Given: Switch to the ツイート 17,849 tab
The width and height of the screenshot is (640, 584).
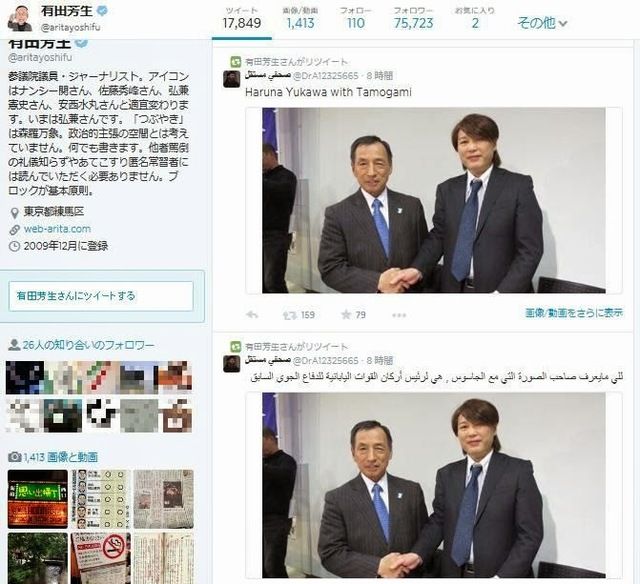Looking at the screenshot, I should 242,19.
